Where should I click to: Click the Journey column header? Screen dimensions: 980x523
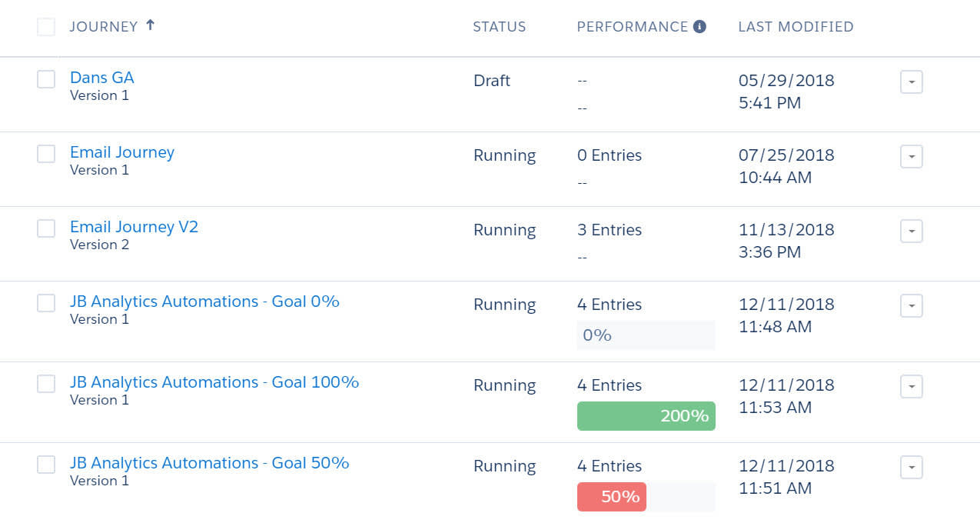tap(104, 27)
